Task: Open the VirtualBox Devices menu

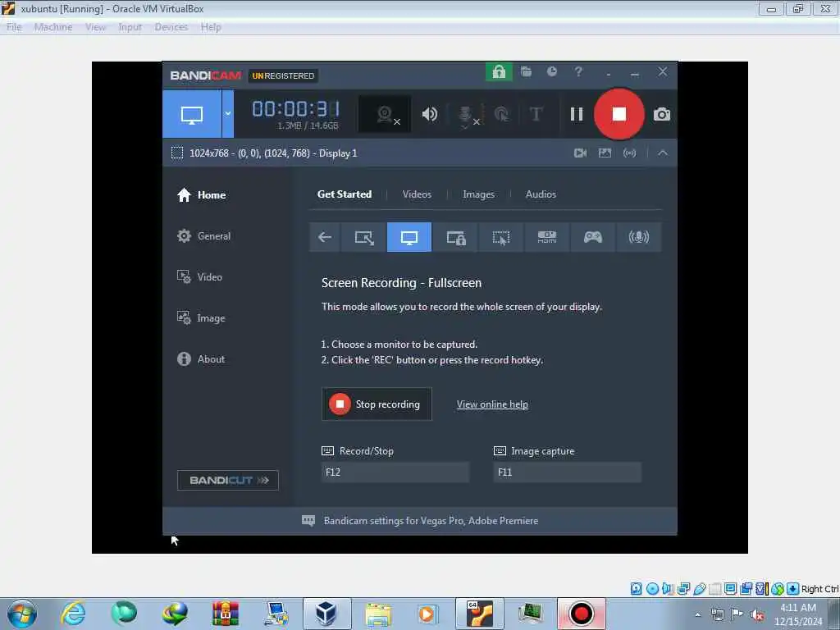Action: pos(171,27)
